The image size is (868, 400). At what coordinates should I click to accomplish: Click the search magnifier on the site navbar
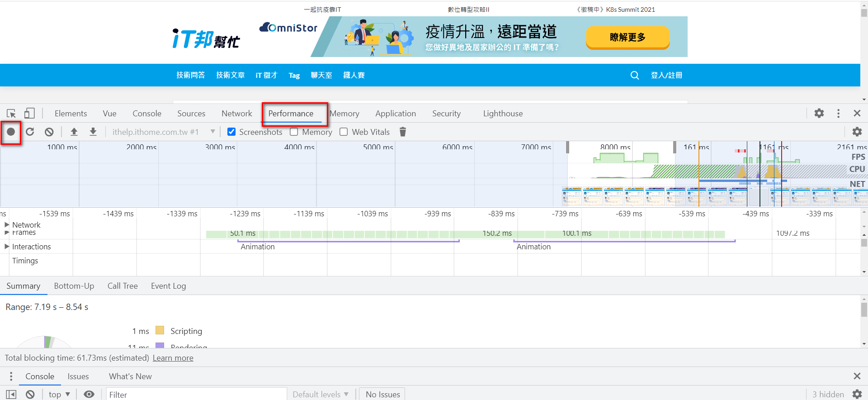point(635,75)
